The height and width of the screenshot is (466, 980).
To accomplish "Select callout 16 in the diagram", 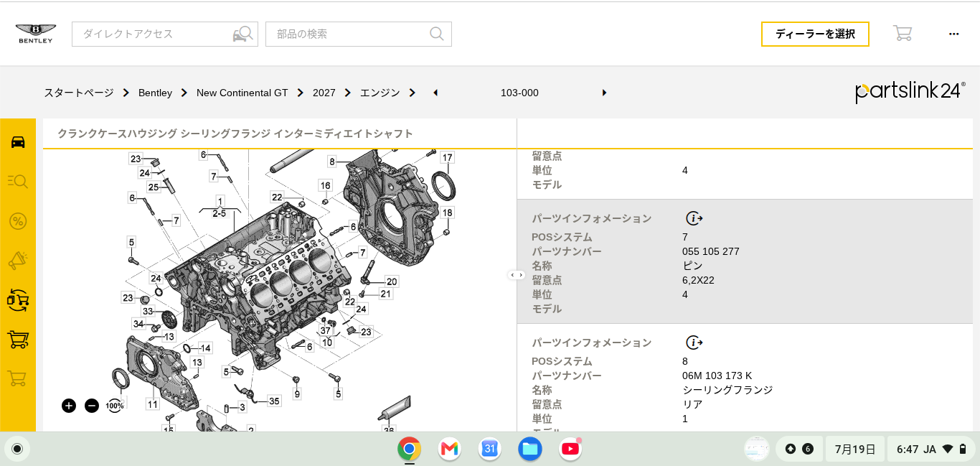I will coord(326,185).
